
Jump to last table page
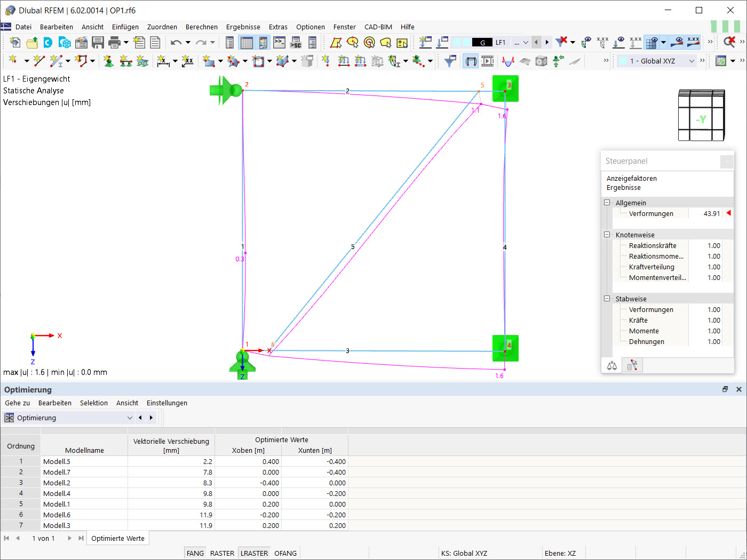(x=81, y=539)
